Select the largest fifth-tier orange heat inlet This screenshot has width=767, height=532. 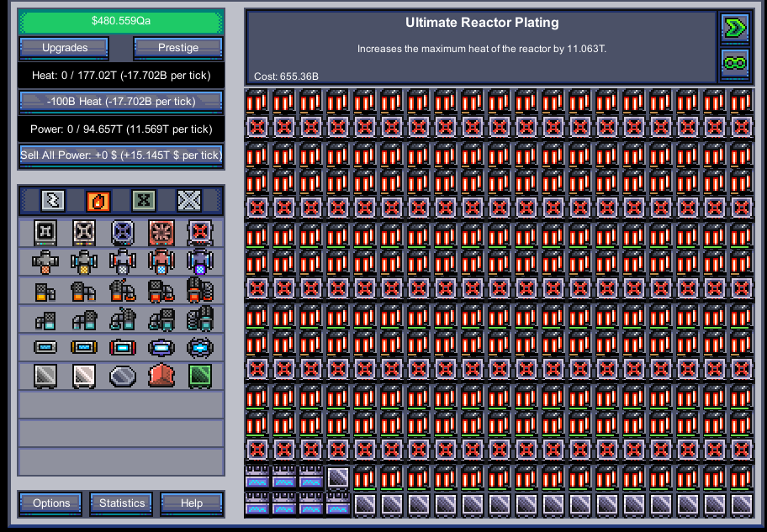pos(199,289)
